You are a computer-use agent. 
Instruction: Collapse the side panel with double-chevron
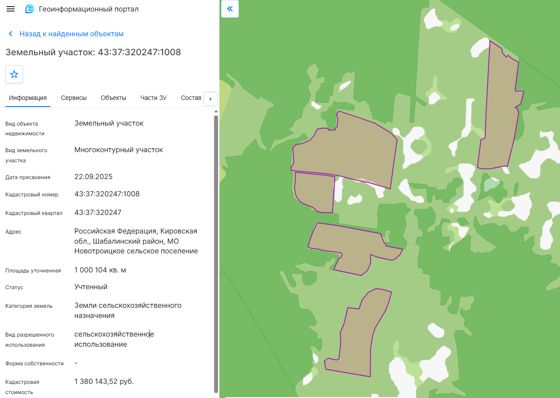(230, 9)
